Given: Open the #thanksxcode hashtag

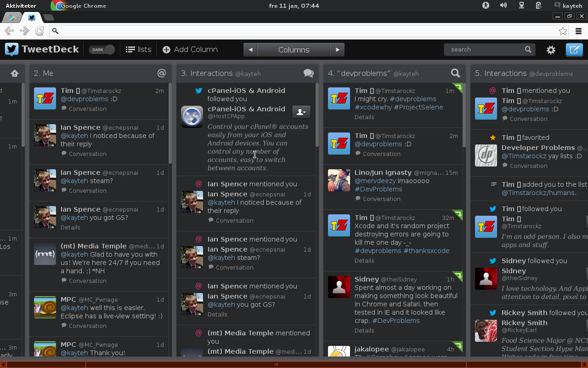Looking at the screenshot, I should [426, 251].
